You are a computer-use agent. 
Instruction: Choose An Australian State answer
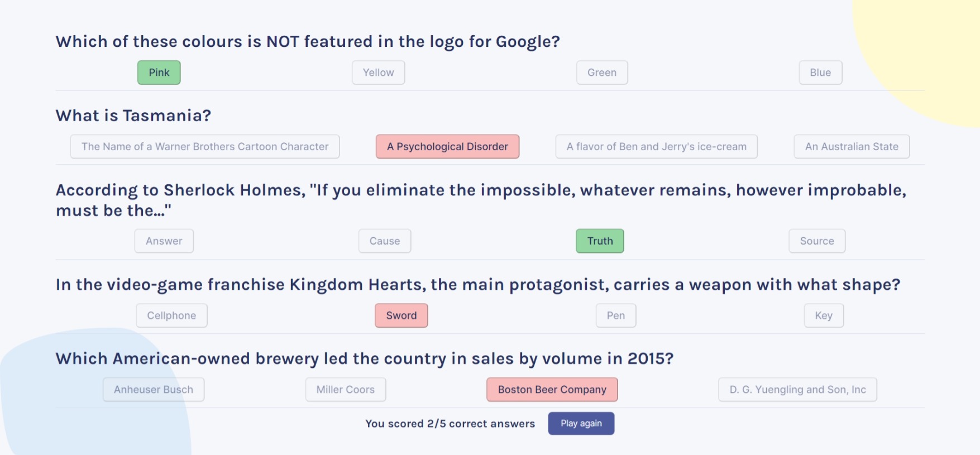click(x=852, y=147)
